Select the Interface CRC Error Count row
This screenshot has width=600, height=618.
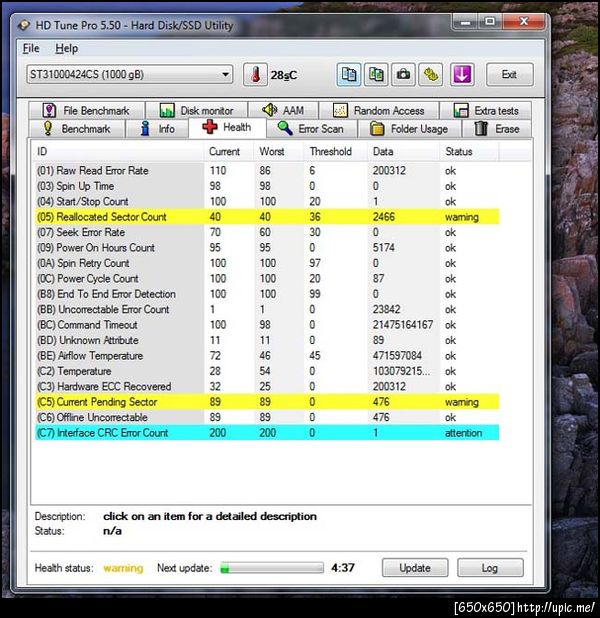point(267,433)
